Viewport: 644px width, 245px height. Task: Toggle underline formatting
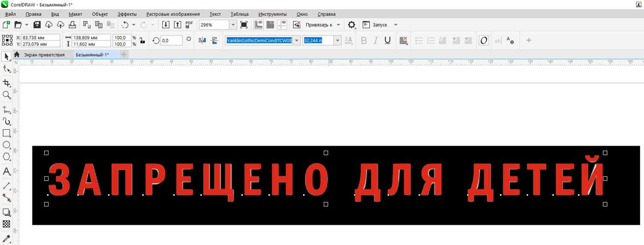click(387, 40)
